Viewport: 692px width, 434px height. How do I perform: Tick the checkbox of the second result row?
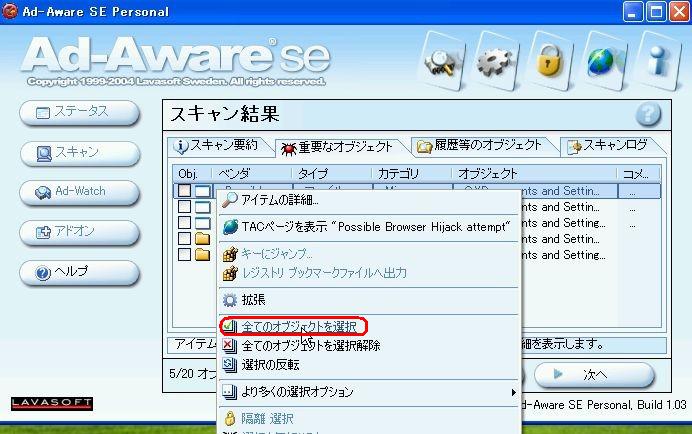click(x=185, y=207)
